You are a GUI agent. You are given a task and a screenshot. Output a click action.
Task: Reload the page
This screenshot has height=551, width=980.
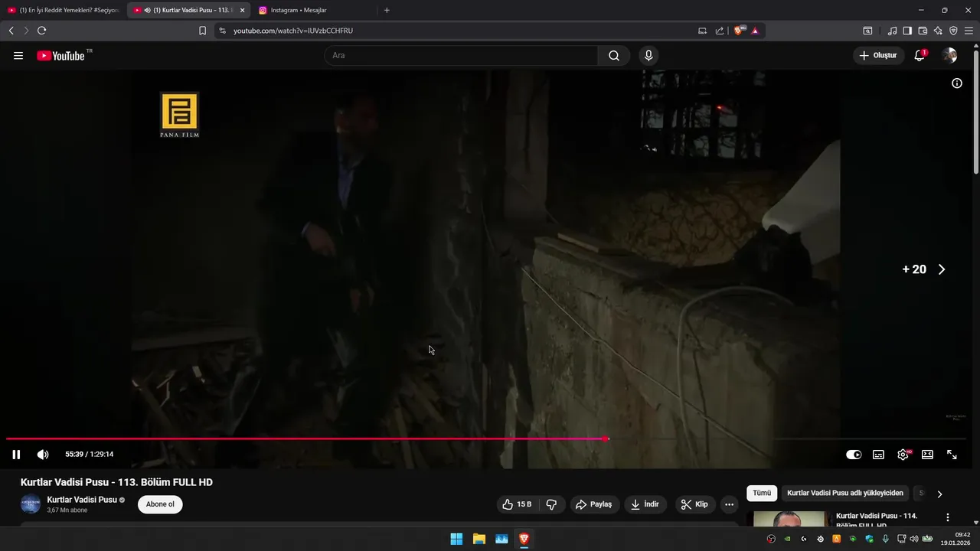tap(41, 31)
